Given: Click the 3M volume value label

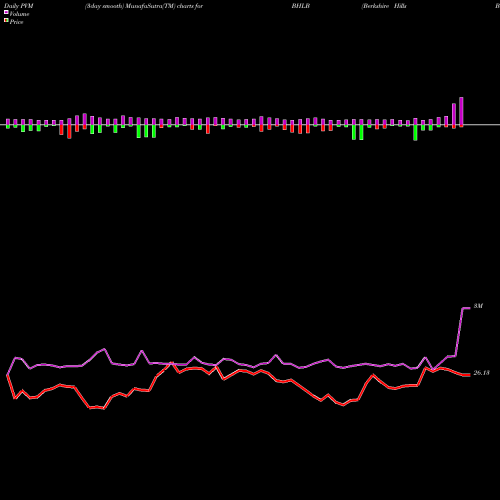Looking at the screenshot, I should [478, 306].
